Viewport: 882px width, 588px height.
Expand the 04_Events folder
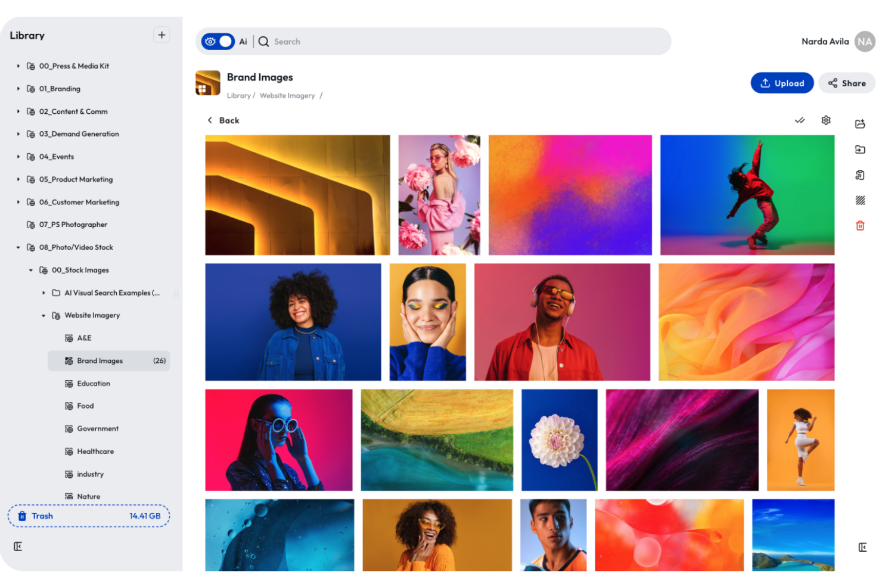pos(18,157)
